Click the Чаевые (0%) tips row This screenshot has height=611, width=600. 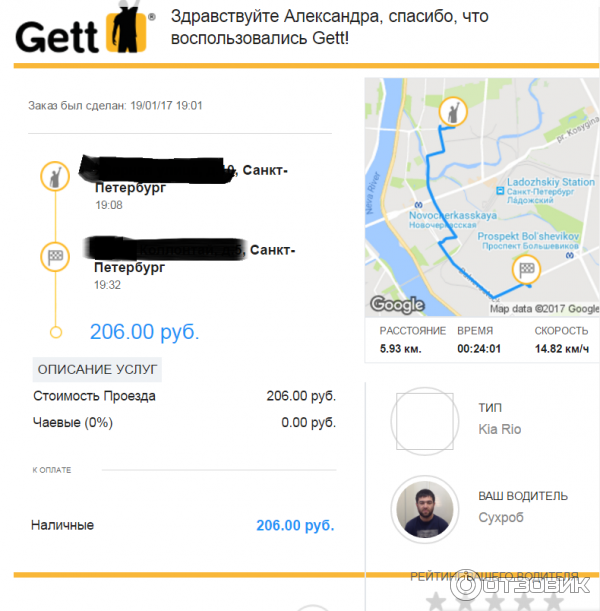[x=184, y=422]
